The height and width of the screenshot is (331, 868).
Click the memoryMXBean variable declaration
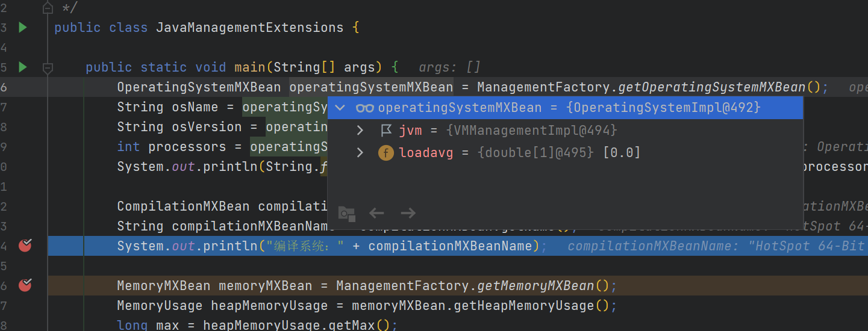click(x=266, y=286)
